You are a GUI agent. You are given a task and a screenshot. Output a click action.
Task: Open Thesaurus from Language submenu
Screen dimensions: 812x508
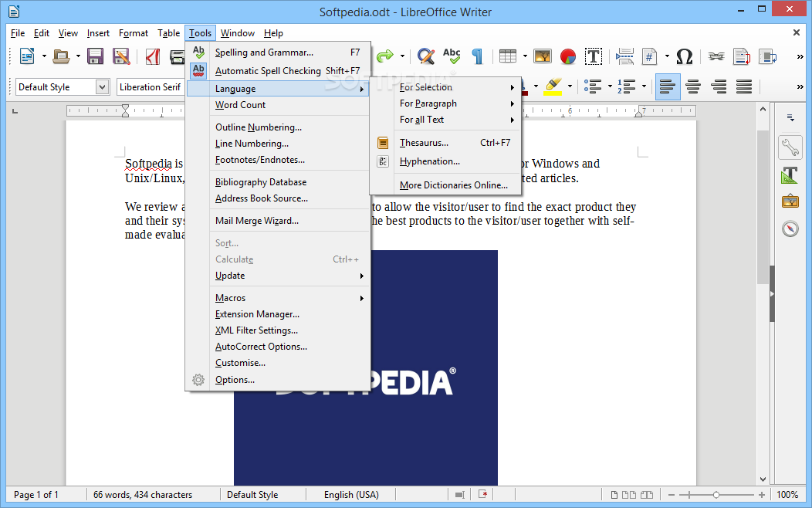[446, 143]
